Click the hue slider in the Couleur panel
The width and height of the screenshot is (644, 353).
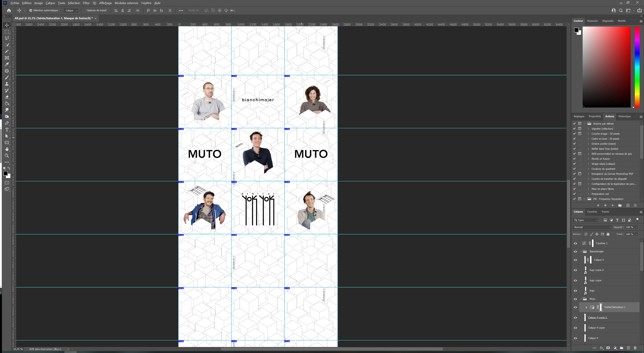(x=637, y=67)
